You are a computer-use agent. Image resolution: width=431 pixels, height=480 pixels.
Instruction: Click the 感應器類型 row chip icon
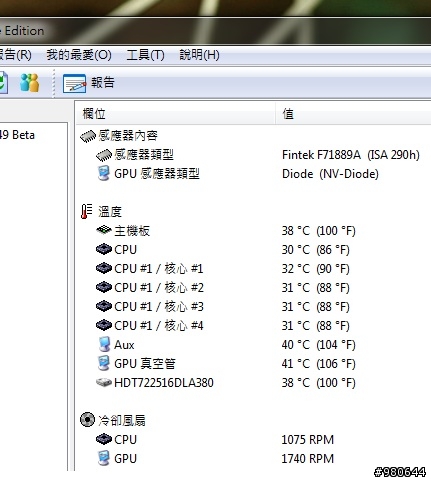tap(104, 155)
